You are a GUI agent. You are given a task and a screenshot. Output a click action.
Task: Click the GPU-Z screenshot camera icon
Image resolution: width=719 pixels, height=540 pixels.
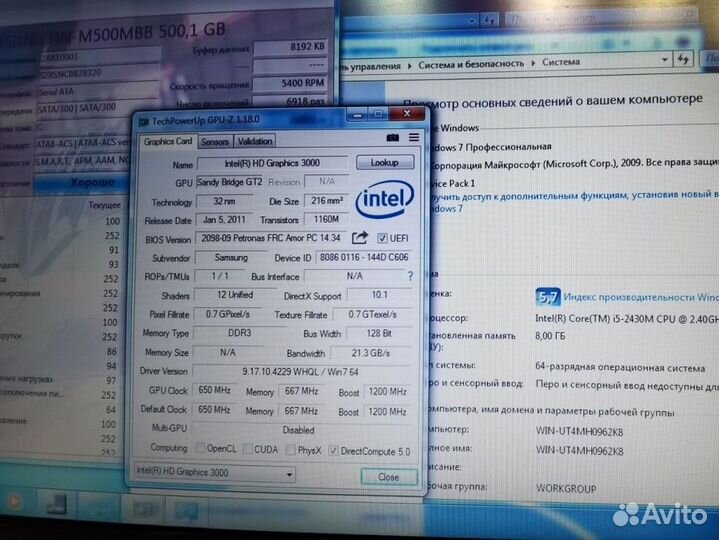[x=393, y=138]
